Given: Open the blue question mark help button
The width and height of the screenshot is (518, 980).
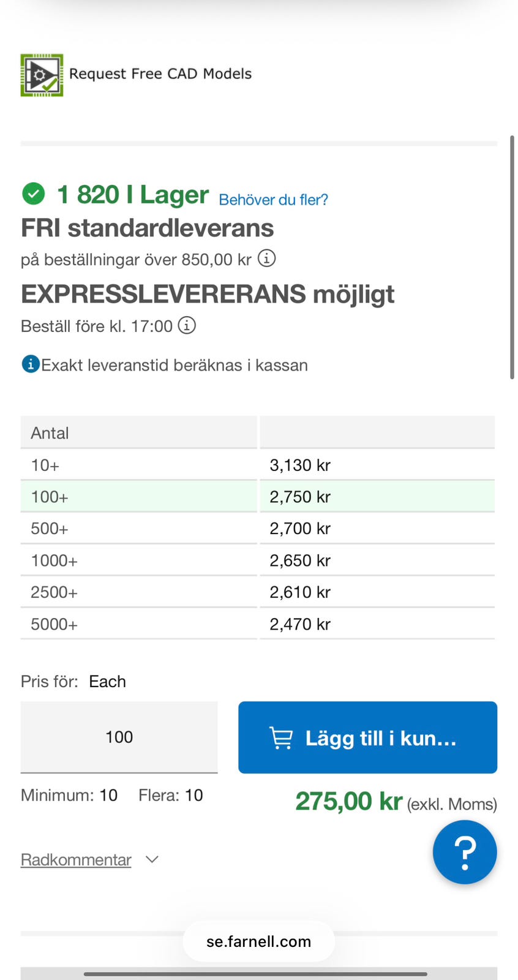Looking at the screenshot, I should coord(465,852).
